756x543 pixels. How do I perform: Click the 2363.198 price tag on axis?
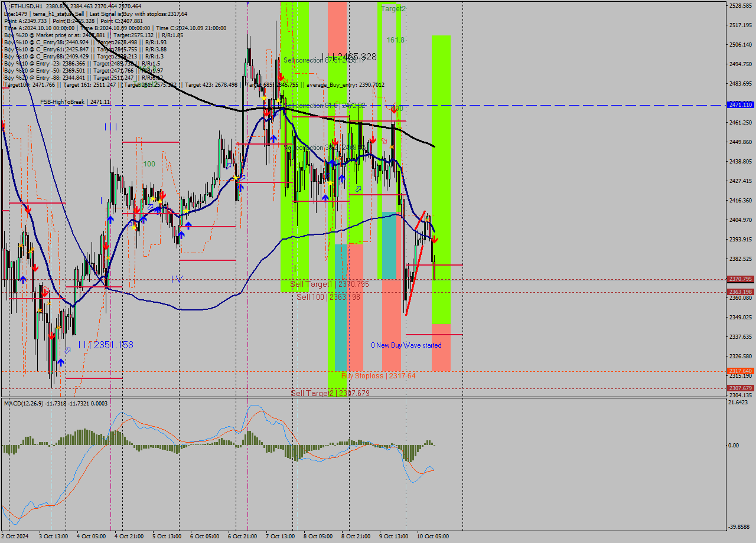click(x=740, y=292)
